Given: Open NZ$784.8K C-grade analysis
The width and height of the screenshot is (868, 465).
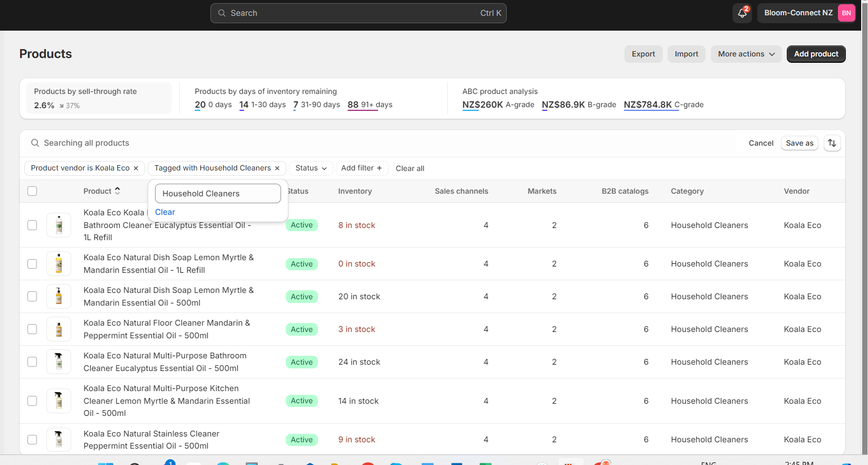Looking at the screenshot, I should click(x=663, y=105).
